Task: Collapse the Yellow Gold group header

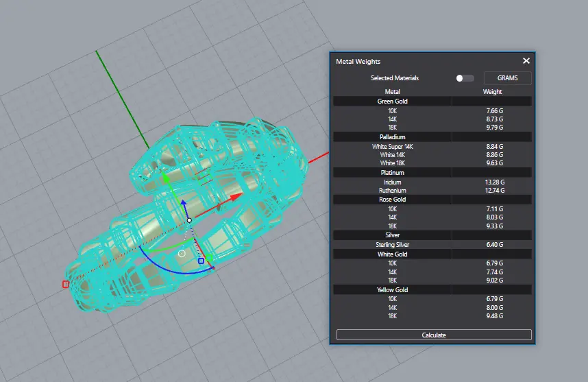Action: pos(393,290)
